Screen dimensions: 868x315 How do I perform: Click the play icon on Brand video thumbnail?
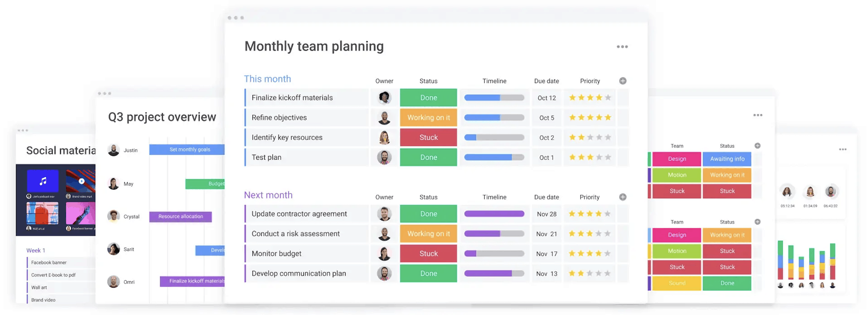point(81,181)
